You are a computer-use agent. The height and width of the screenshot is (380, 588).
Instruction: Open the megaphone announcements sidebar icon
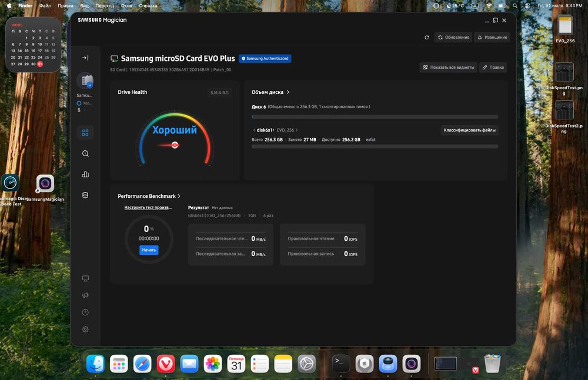pyautogui.click(x=85, y=295)
